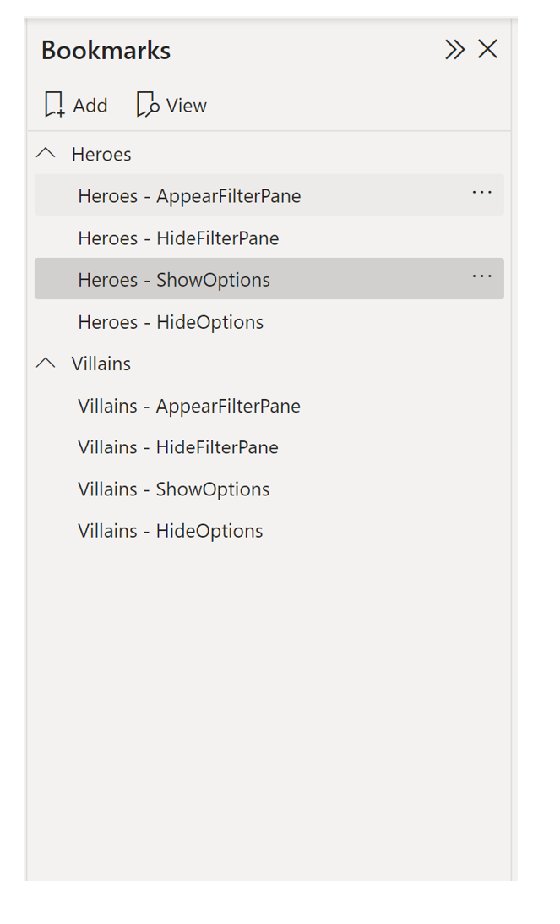Select Heroes - HideOptions bookmark

pyautogui.click(x=269, y=322)
